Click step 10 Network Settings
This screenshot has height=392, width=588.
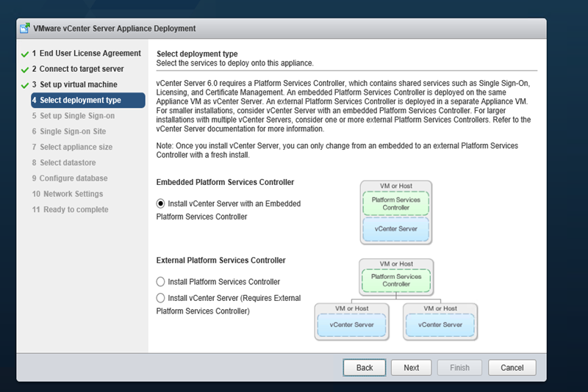[x=68, y=194]
